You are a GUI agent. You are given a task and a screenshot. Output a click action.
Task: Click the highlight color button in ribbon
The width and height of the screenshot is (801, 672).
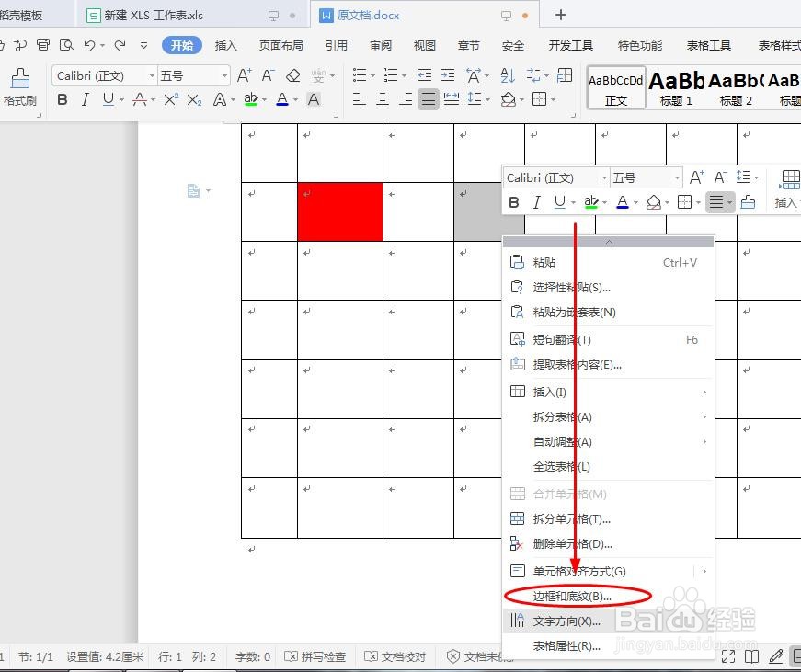251,99
